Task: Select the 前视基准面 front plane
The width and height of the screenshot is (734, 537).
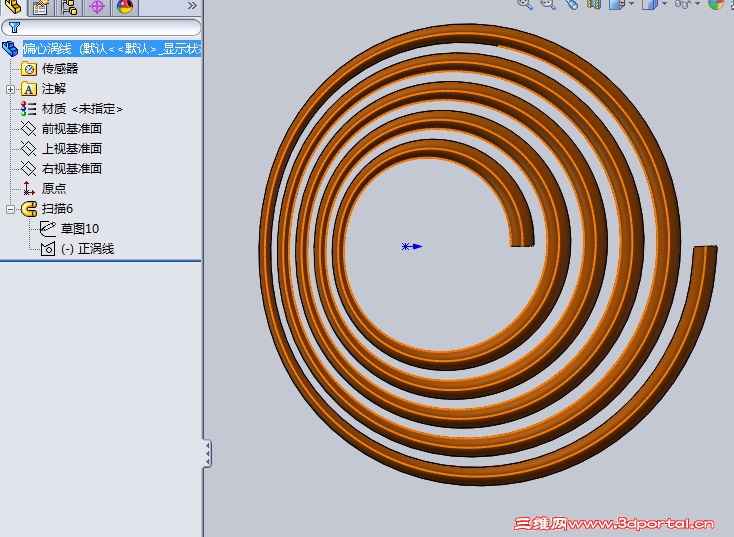Action: [x=72, y=129]
